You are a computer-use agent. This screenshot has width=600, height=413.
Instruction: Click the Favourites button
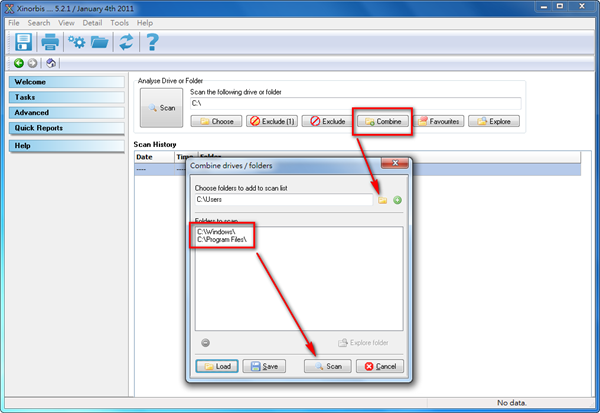point(439,121)
